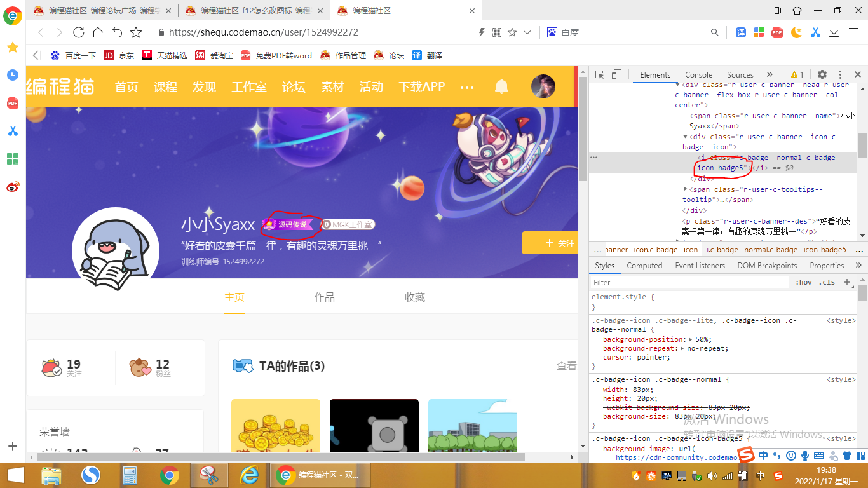Open DevTools three-dot customize menu
The width and height of the screenshot is (868, 488).
tap(840, 74)
